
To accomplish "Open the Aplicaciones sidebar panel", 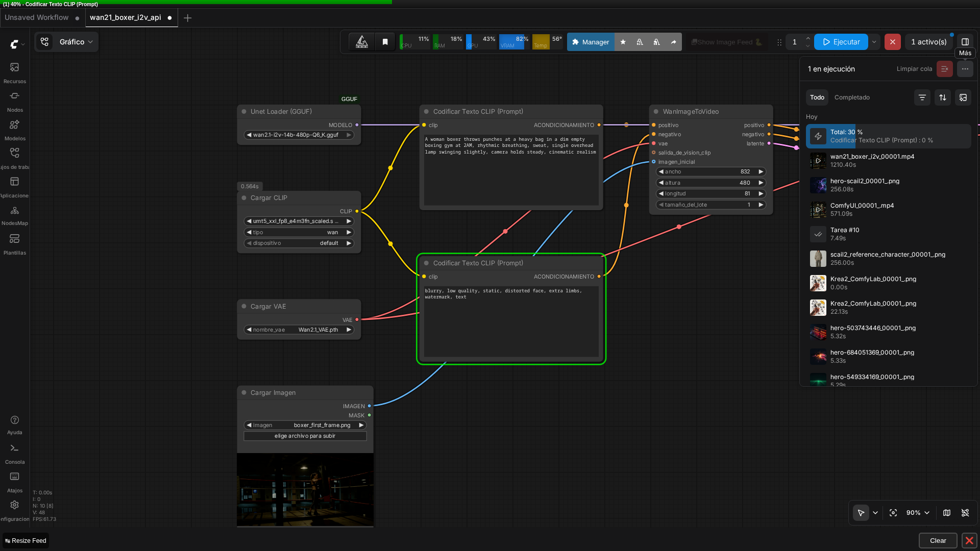I will click(x=14, y=187).
